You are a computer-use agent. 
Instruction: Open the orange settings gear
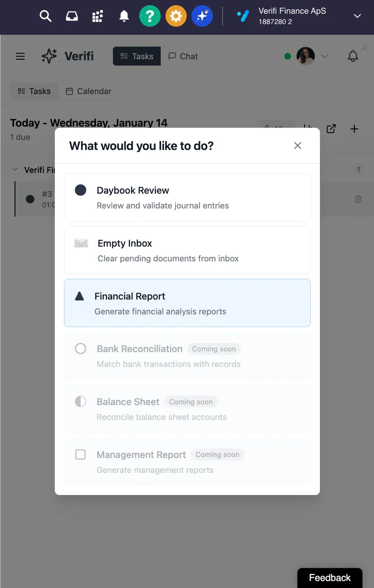coord(176,16)
